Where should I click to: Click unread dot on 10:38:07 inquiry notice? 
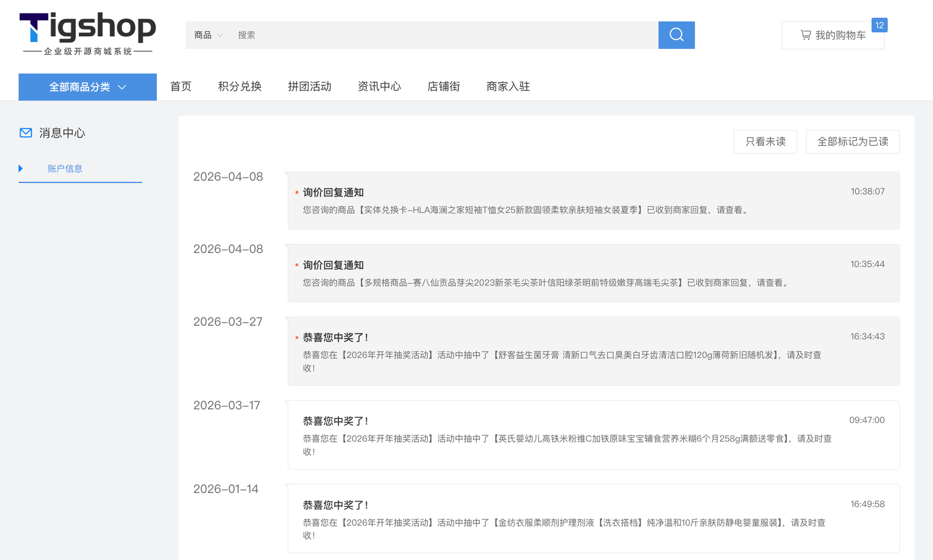point(297,192)
